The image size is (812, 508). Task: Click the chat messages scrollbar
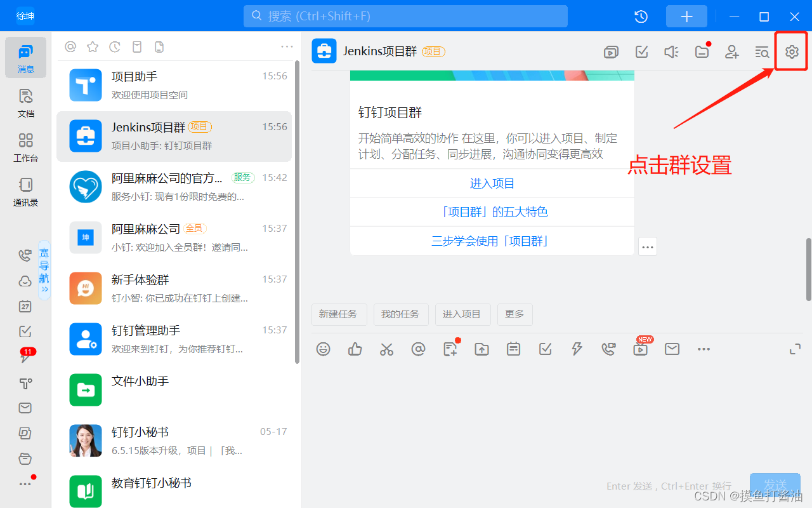[x=808, y=269]
